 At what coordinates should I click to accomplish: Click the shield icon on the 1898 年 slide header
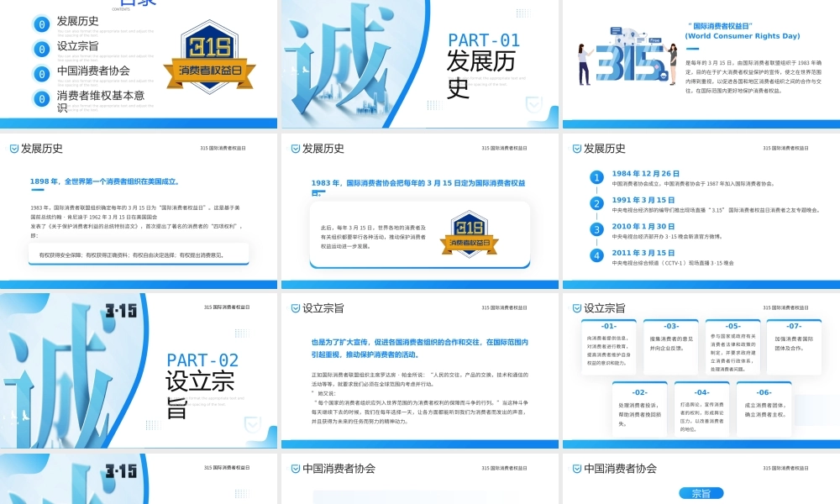(14, 149)
